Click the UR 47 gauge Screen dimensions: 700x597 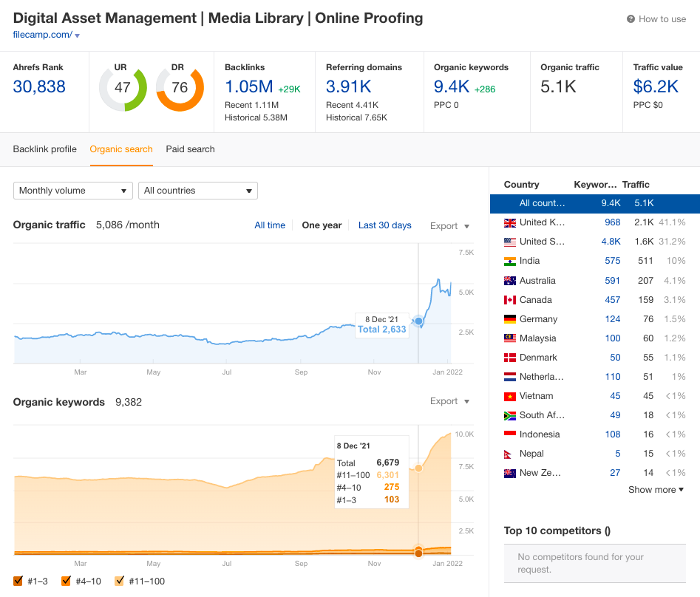coord(123,87)
